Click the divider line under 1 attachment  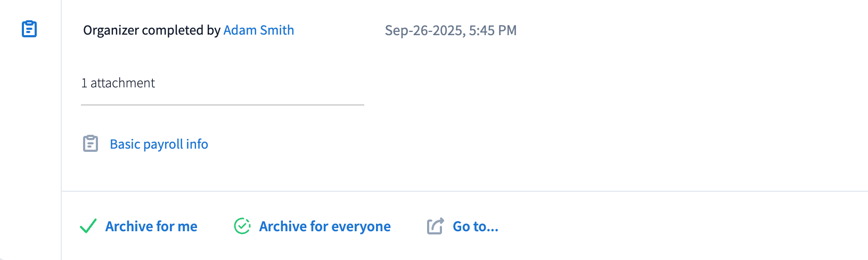click(223, 105)
